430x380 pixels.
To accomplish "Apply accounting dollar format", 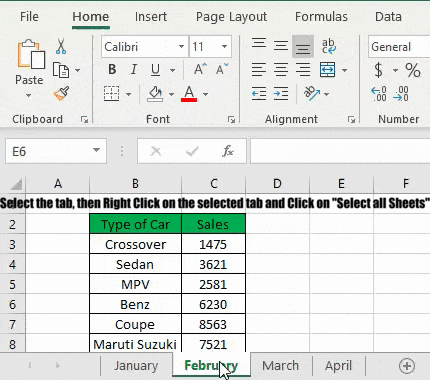I will click(378, 70).
